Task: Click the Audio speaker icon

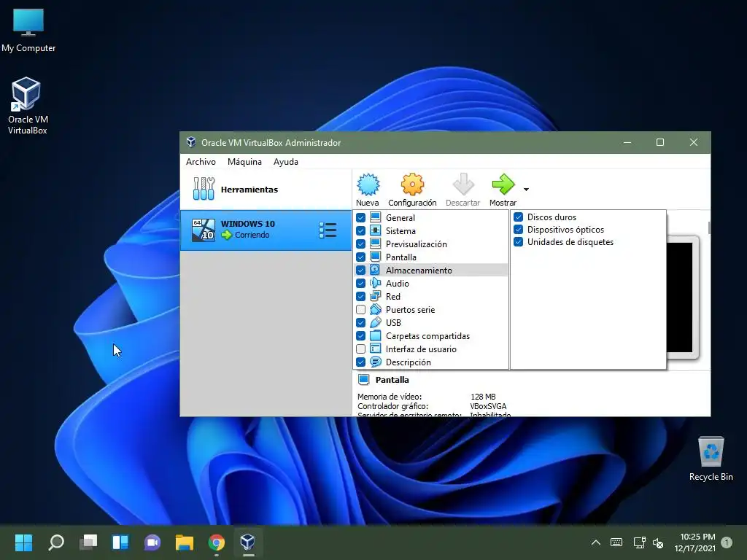Action: [x=376, y=283]
